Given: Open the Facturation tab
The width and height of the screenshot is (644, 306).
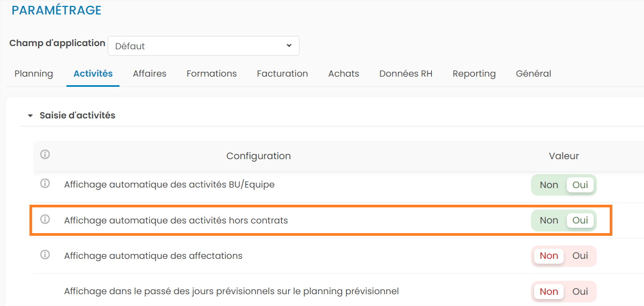Looking at the screenshot, I should [x=282, y=74].
